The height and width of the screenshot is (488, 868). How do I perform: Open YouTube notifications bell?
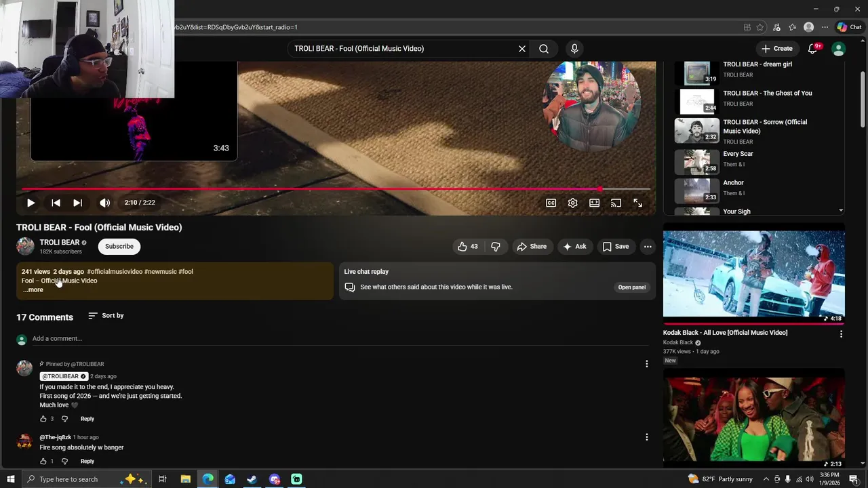pyautogui.click(x=813, y=49)
